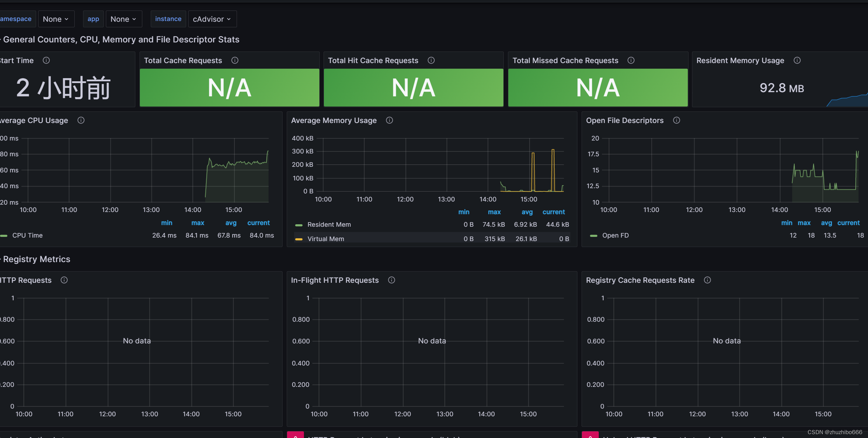Expand the instance cAdvisor dropdown
868x438 pixels.
click(211, 19)
